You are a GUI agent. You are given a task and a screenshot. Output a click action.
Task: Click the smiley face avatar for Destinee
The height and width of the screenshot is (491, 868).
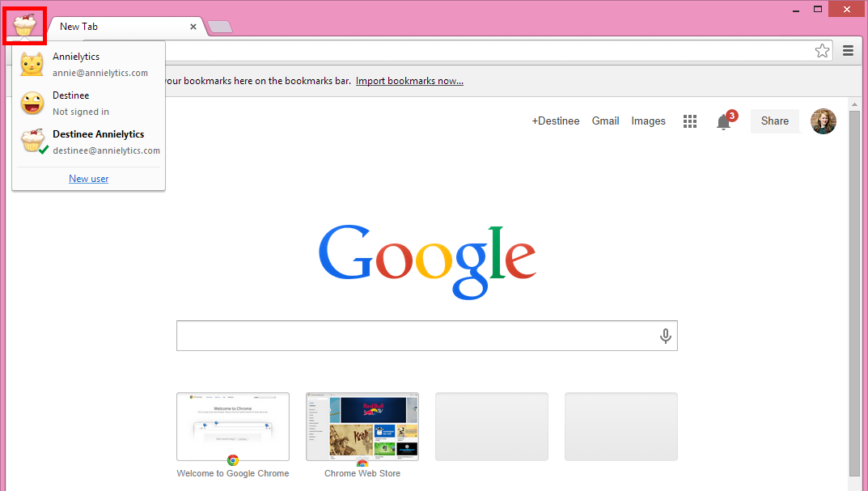32,103
